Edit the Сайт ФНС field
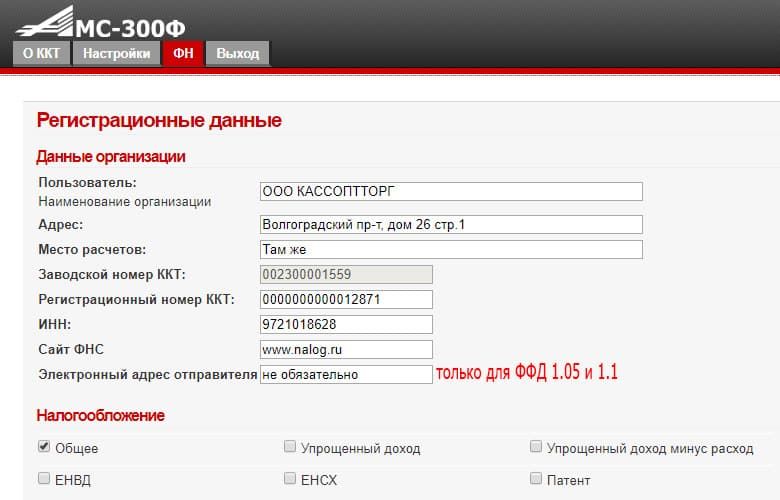The height and width of the screenshot is (500, 780). click(346, 349)
